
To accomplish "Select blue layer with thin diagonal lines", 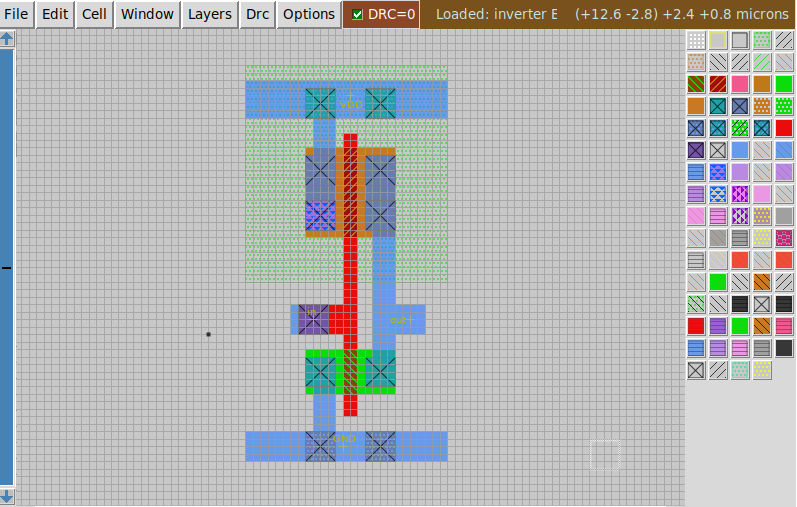I will pos(784,150).
